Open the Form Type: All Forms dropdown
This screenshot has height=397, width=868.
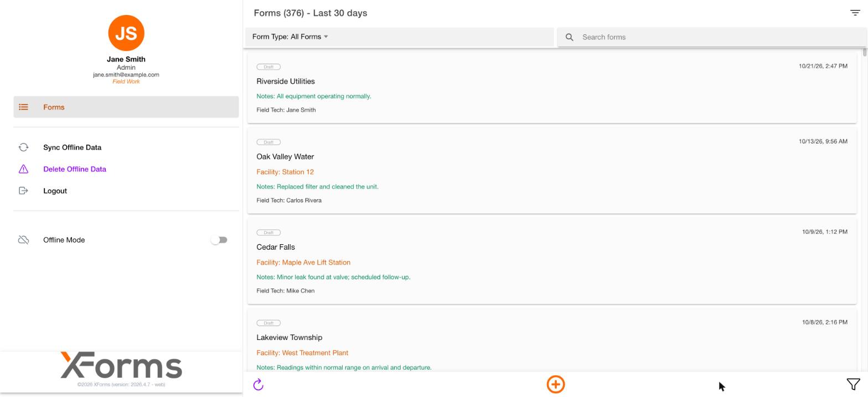click(x=400, y=37)
